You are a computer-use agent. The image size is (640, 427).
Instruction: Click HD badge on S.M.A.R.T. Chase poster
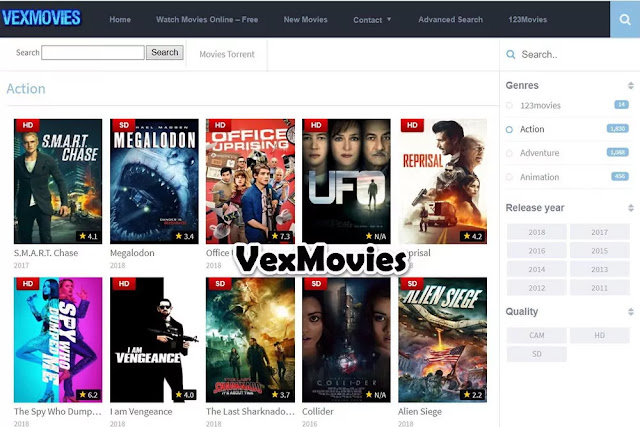pyautogui.click(x=28, y=125)
